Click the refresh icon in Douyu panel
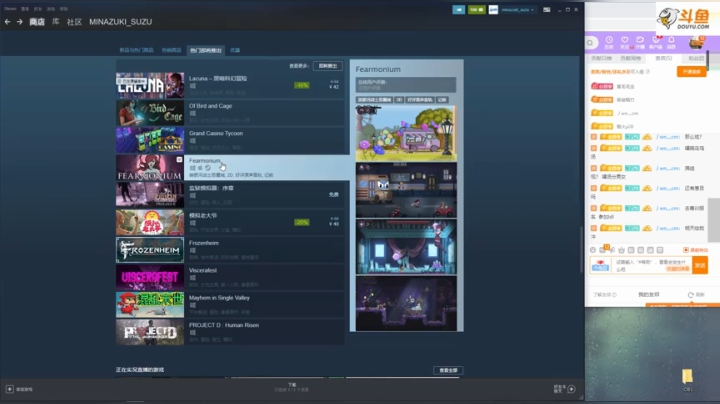The image size is (720, 404). click(x=690, y=295)
